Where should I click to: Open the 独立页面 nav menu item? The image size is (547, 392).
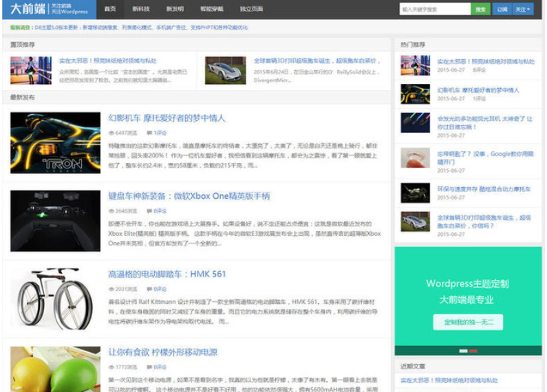tap(251, 9)
